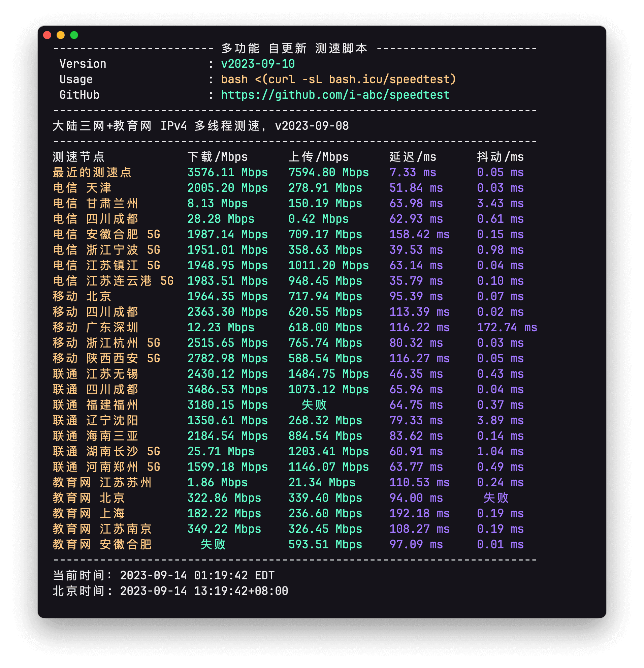This screenshot has width=644, height=668.
Task: Select the 联通 海南三亚 node
Action: coord(95,436)
